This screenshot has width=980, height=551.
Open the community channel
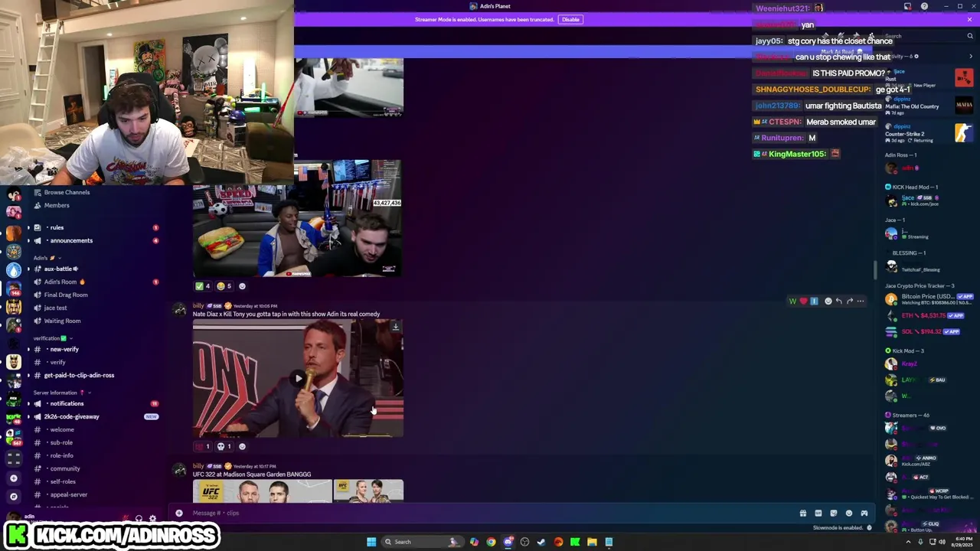click(64, 469)
